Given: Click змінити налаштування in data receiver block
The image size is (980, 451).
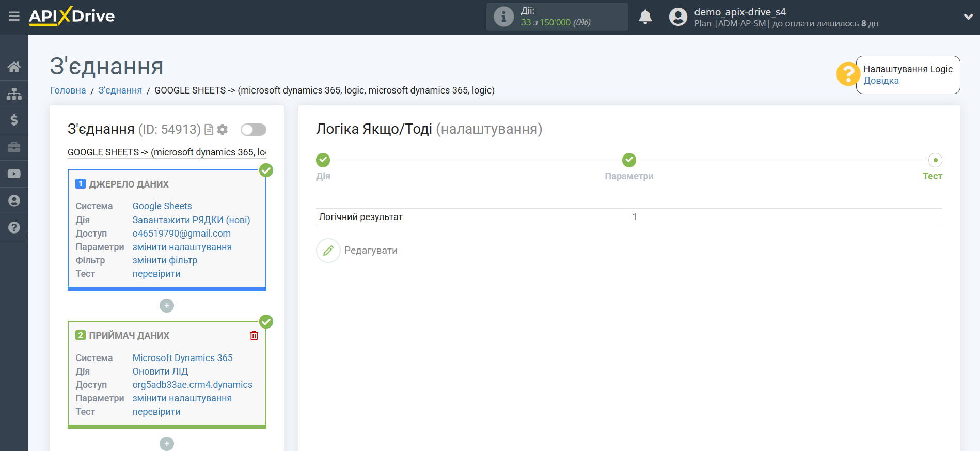Looking at the screenshot, I should pos(182,398).
